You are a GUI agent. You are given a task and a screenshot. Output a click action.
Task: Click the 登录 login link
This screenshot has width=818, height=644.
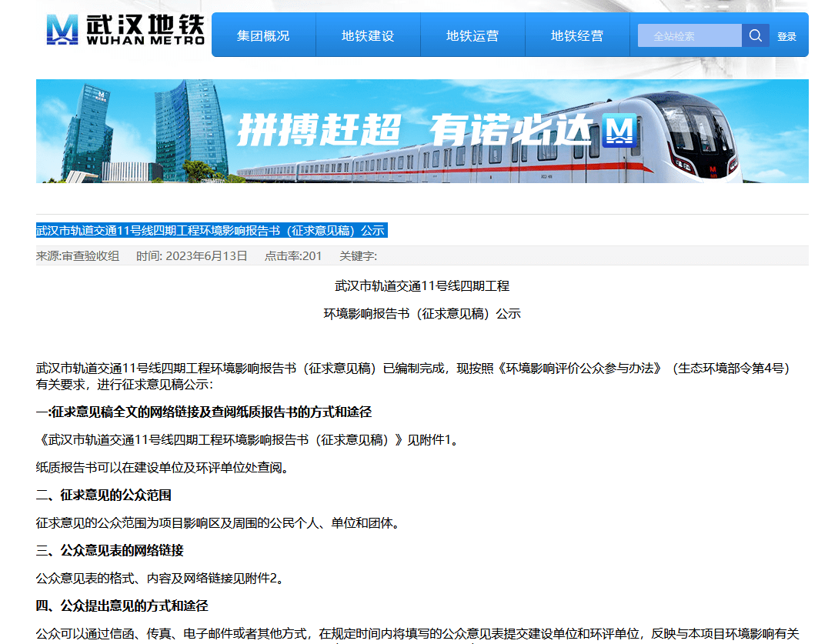pyautogui.click(x=787, y=35)
